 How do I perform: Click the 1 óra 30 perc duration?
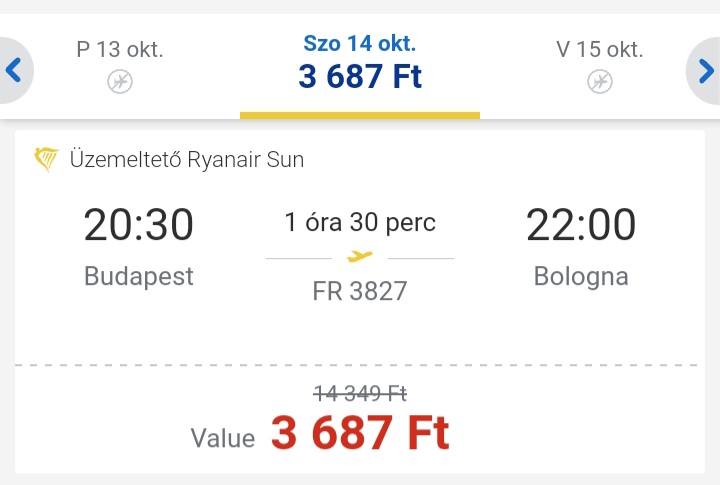pyautogui.click(x=360, y=222)
